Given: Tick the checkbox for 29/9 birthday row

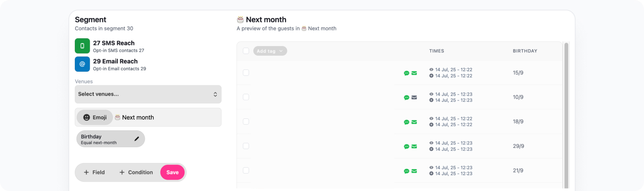Looking at the screenshot, I should click(246, 146).
